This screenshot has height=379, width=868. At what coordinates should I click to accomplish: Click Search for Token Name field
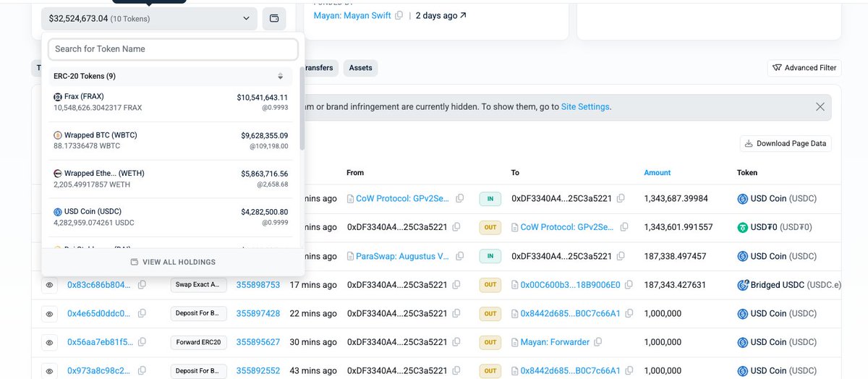pyautogui.click(x=173, y=49)
